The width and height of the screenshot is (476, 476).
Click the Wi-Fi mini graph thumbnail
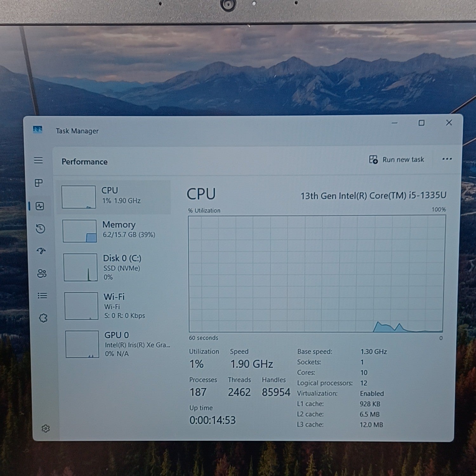pyautogui.click(x=81, y=306)
